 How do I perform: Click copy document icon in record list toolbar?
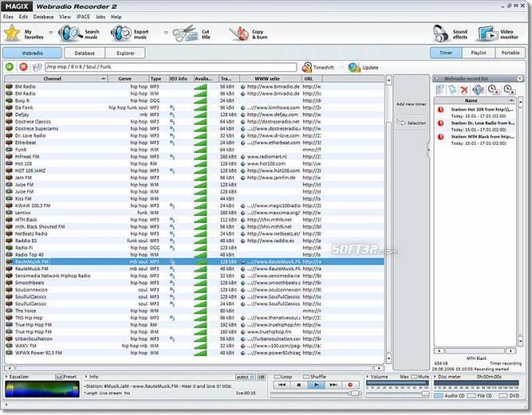(x=452, y=90)
